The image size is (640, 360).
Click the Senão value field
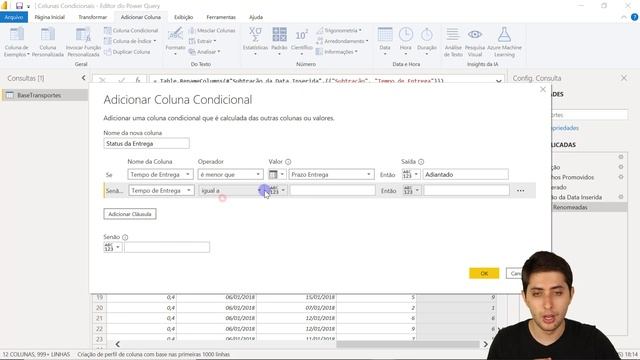167,247
